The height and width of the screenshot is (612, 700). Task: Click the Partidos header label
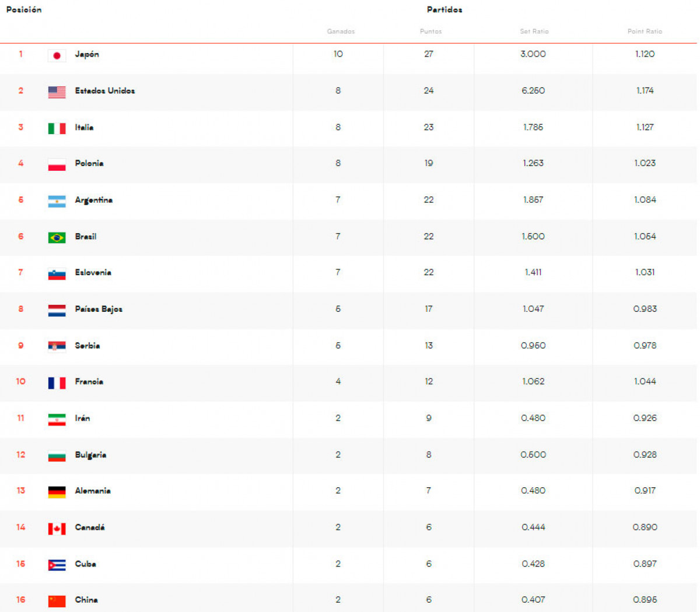pyautogui.click(x=444, y=9)
